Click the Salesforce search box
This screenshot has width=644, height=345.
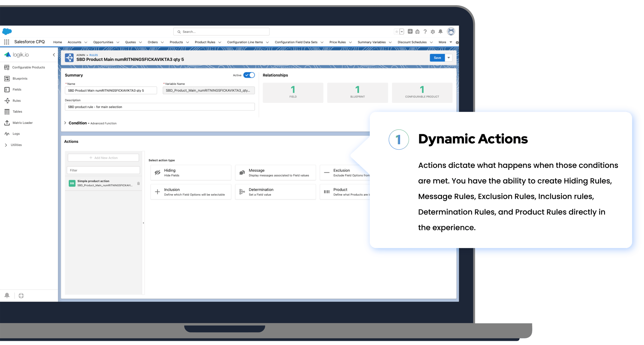[x=221, y=32]
